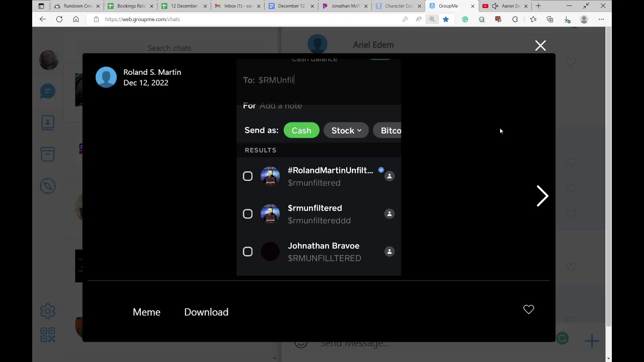
Task: Tick the #RolandMartinUnfilt... checkbox in the image
Action: [x=248, y=176]
